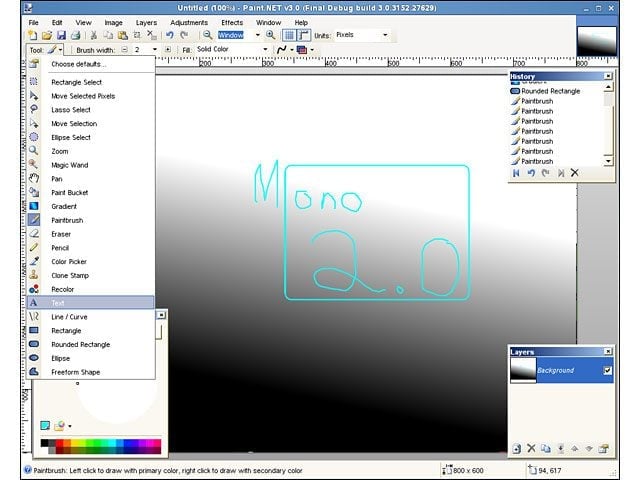
Task: Decrease the brush width with the minus button
Action: [124, 50]
